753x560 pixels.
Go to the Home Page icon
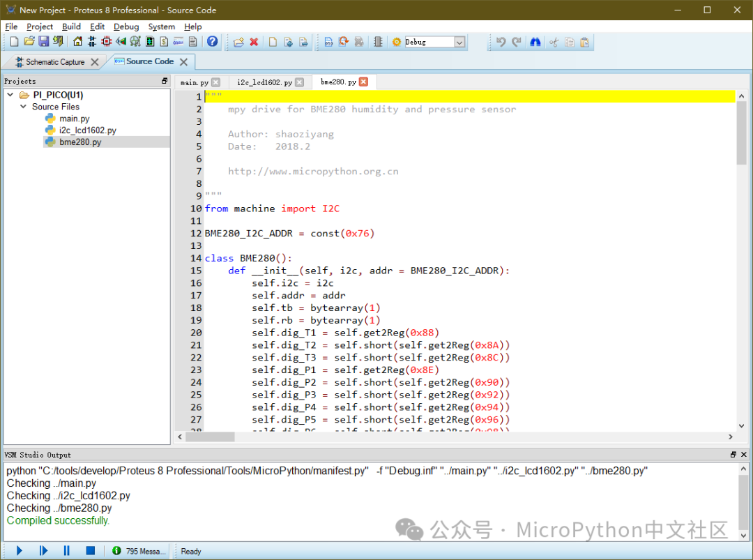[x=77, y=42]
